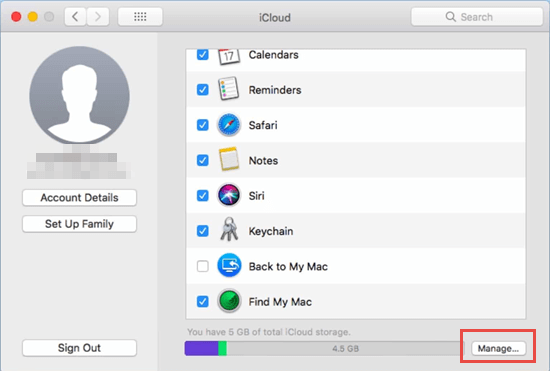Uncheck the Reminders checkbox
This screenshot has width=550, height=371.
tap(202, 89)
